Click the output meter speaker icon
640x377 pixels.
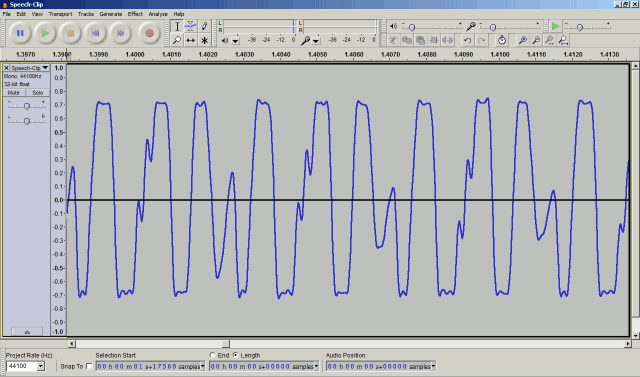tap(224, 40)
